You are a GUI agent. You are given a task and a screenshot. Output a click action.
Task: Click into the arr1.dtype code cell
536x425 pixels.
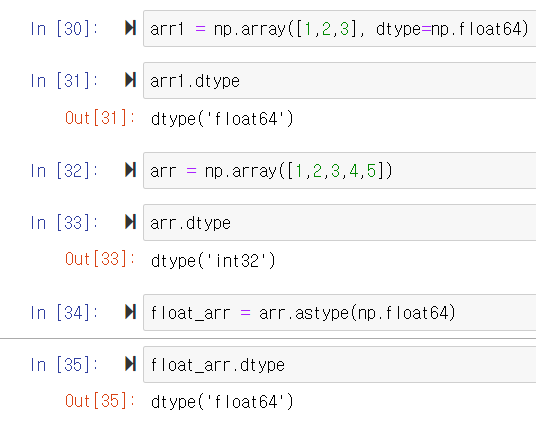339,81
